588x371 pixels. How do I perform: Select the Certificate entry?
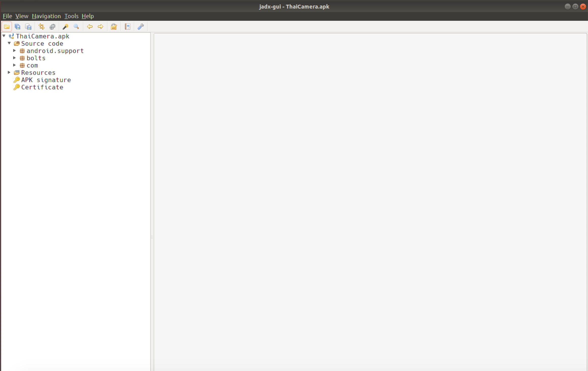point(42,87)
